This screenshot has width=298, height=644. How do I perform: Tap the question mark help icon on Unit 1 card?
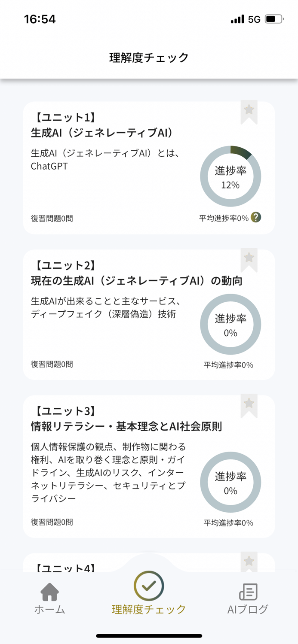(x=255, y=218)
